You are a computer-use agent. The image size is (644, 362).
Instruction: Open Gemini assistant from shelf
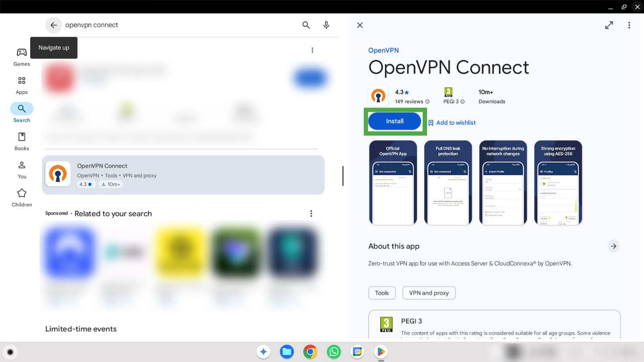tap(264, 352)
